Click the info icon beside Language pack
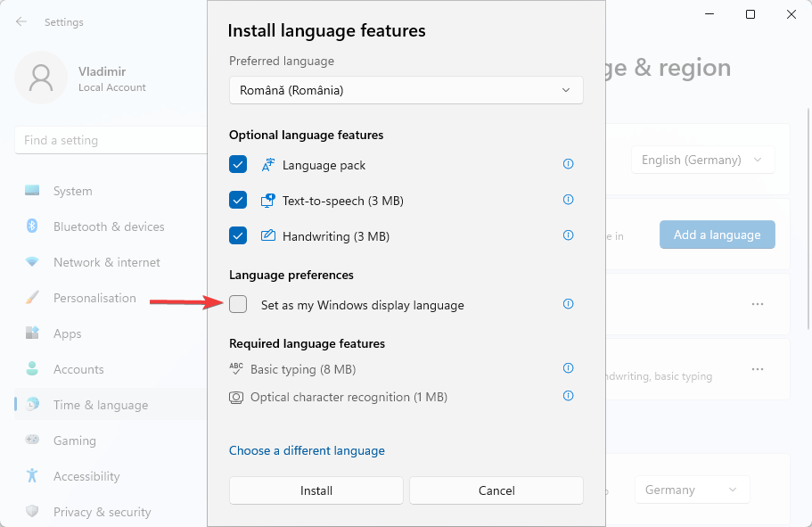Viewport: 812px width, 527px height. (568, 164)
